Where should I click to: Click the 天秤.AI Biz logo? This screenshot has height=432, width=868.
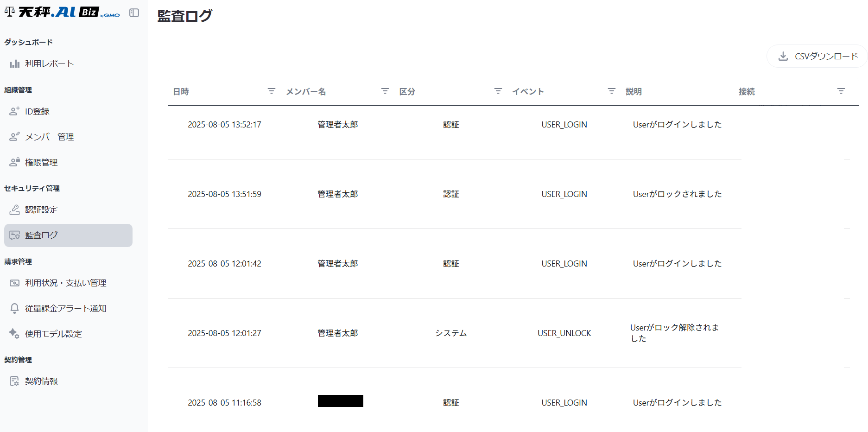pyautogui.click(x=62, y=13)
